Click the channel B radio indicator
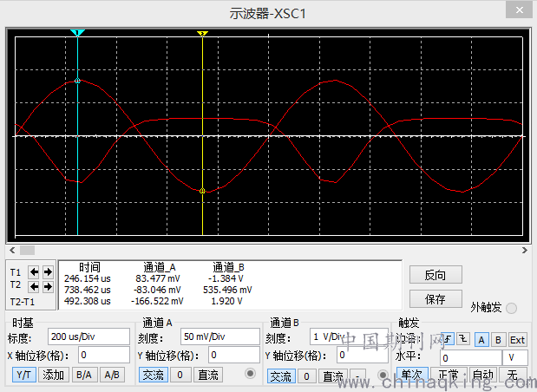This screenshot has height=392, width=537. 383,376
